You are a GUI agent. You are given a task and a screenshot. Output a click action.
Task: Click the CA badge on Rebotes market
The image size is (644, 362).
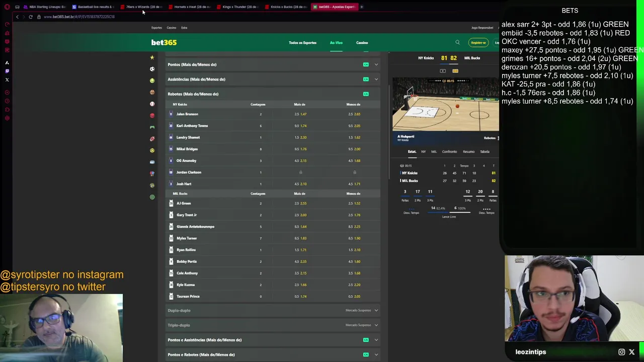(x=366, y=94)
